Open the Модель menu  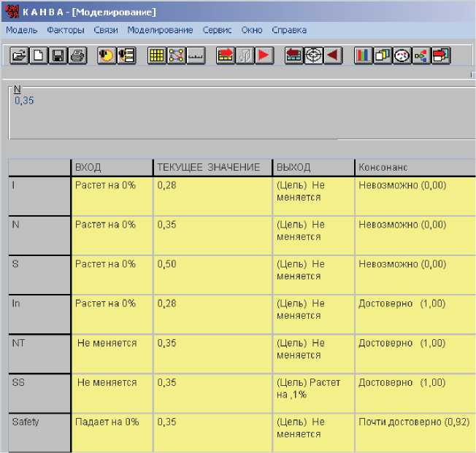pos(21,30)
